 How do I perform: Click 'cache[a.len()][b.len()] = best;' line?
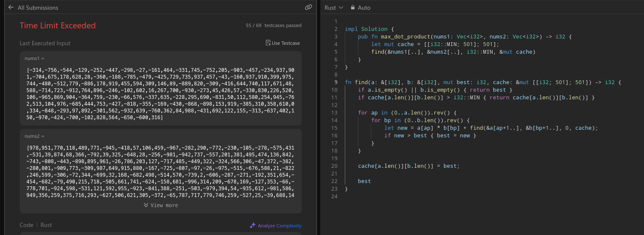point(409,166)
